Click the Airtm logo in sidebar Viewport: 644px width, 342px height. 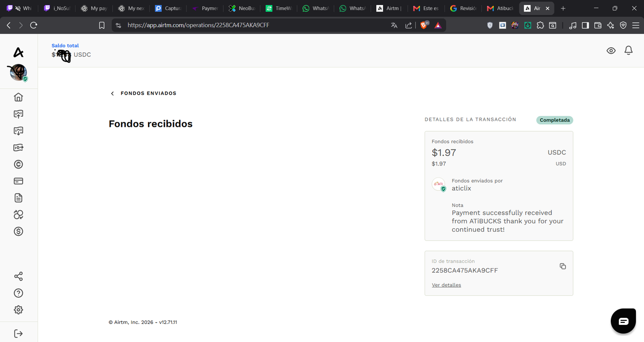point(19,52)
